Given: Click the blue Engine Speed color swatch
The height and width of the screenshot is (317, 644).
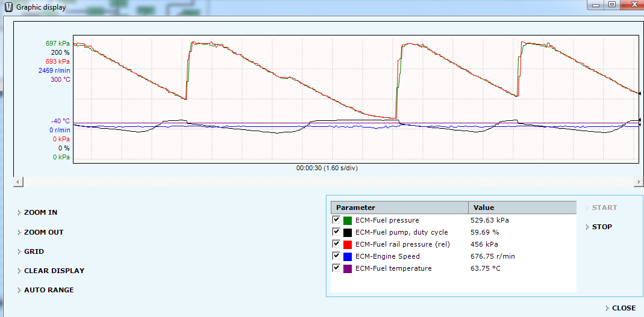Looking at the screenshot, I should click(348, 256).
